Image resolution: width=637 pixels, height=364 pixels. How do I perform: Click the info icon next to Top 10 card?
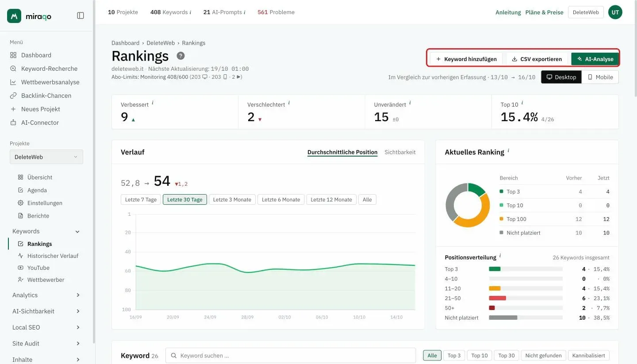click(x=522, y=103)
